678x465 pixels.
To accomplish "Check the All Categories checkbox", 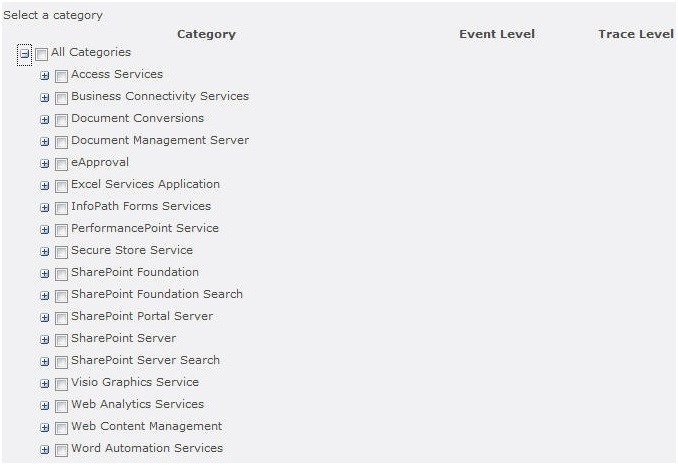I will point(42,55).
